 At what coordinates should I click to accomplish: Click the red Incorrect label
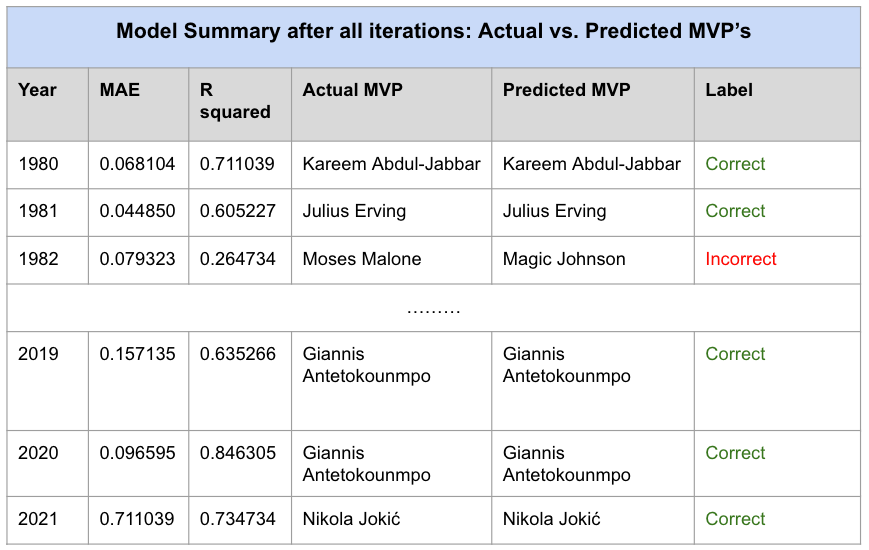pos(741,259)
